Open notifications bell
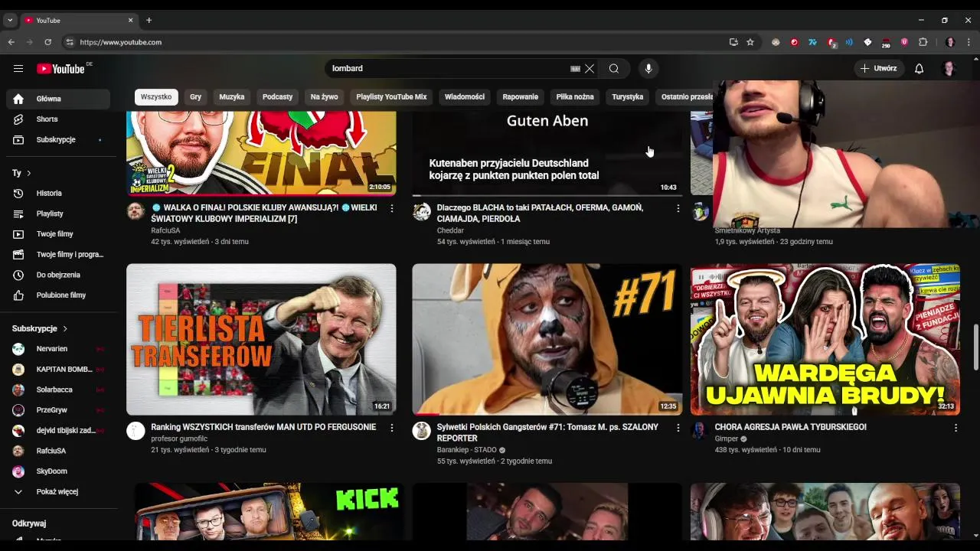 [x=920, y=69]
